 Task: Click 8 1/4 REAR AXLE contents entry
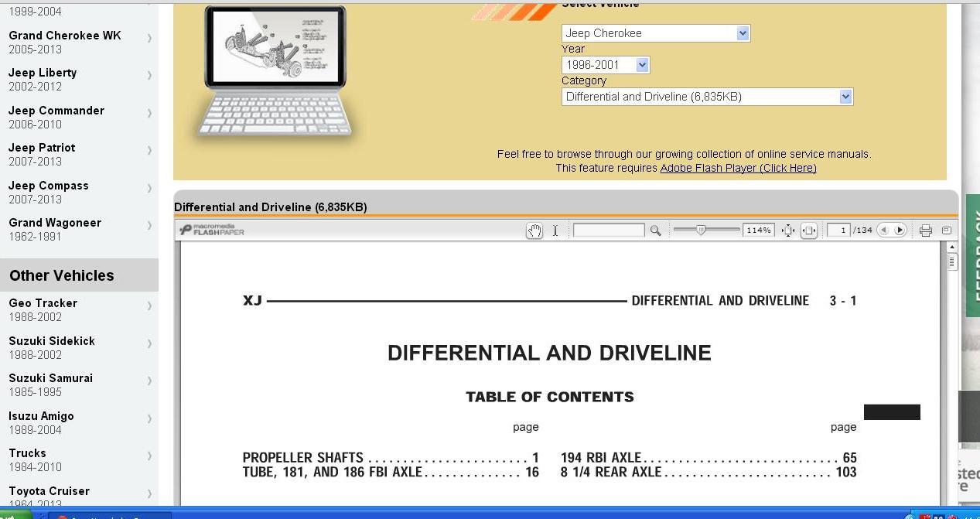coord(709,473)
